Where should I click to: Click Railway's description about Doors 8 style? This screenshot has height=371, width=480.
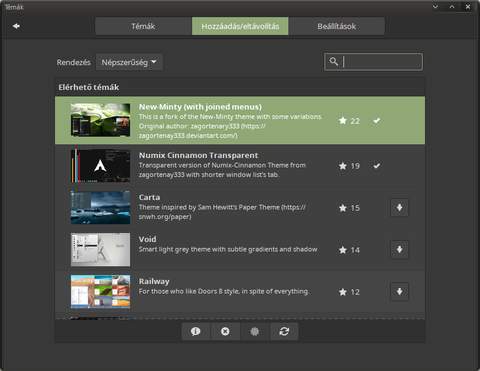coord(224,291)
